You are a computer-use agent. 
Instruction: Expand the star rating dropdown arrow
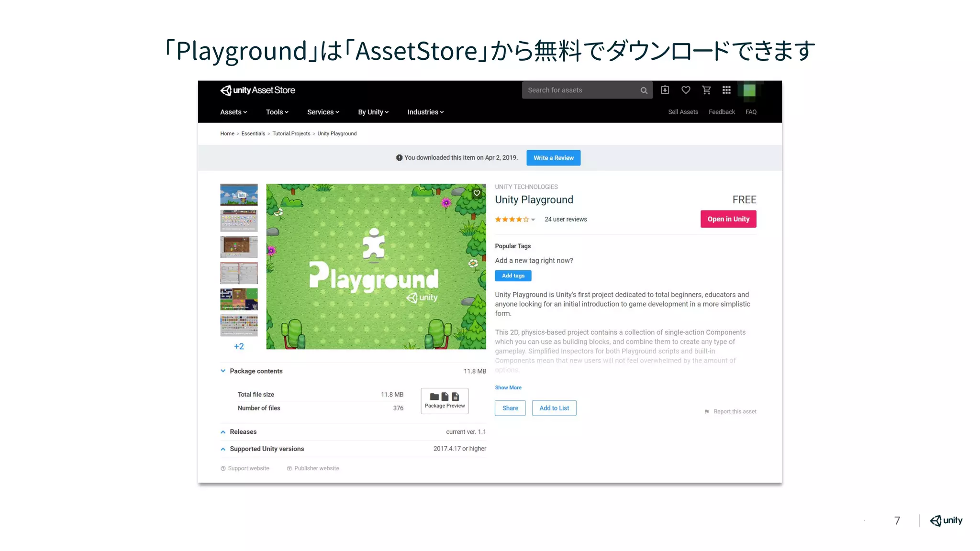(x=533, y=220)
